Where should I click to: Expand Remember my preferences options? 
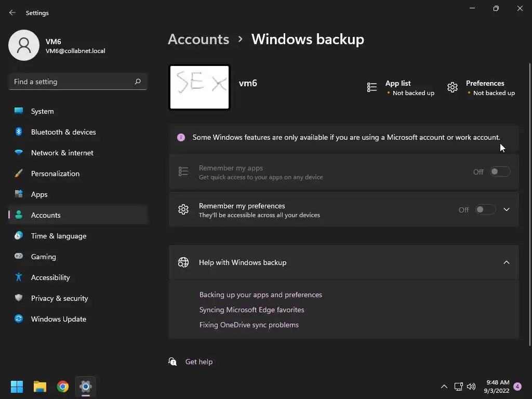tap(507, 210)
